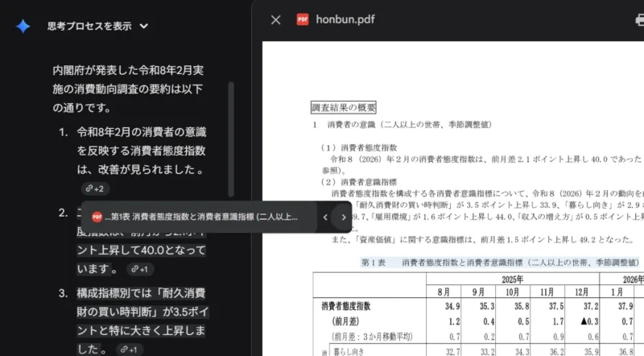
Task: Click the chat response scrollbar
Action: click(231, 140)
